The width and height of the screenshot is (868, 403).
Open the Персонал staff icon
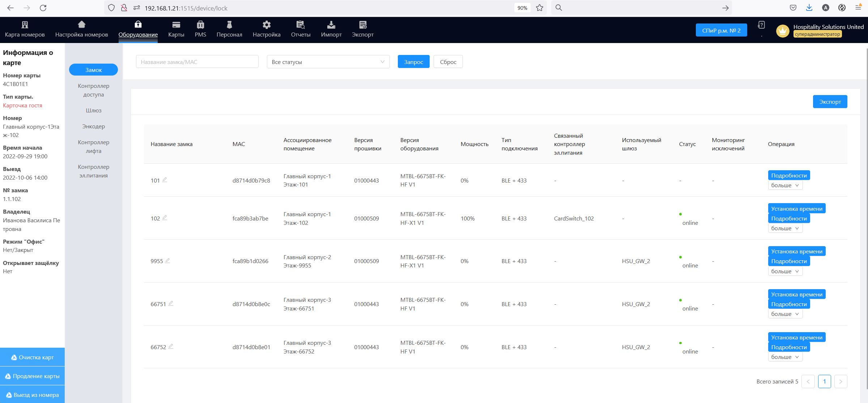[x=229, y=25]
